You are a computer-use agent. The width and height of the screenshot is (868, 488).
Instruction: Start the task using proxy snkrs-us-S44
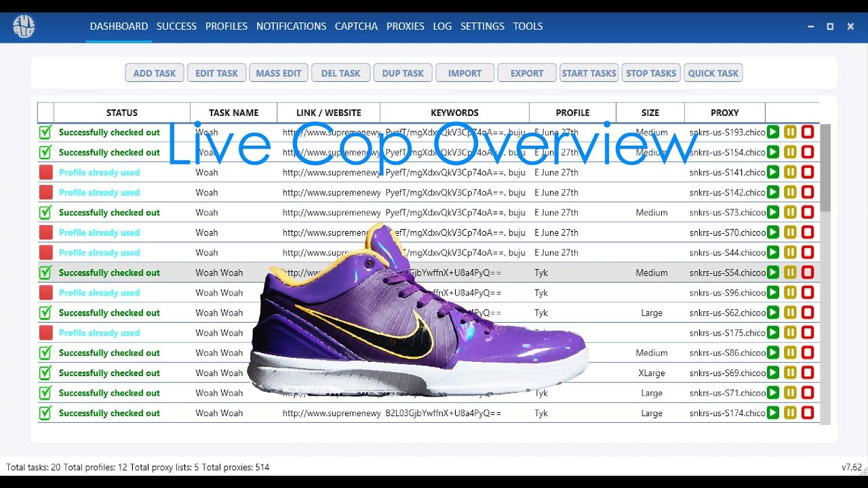(773, 252)
